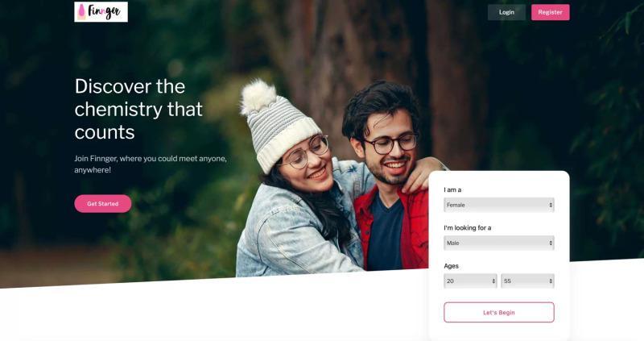This screenshot has width=644, height=341.
Task: Open the 'I am a' Female dropdown
Action: (x=499, y=205)
